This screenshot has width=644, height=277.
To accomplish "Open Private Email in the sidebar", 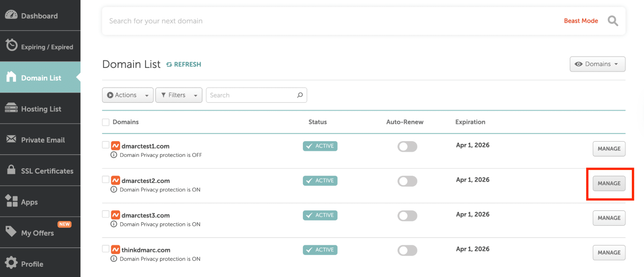I will coord(43,140).
